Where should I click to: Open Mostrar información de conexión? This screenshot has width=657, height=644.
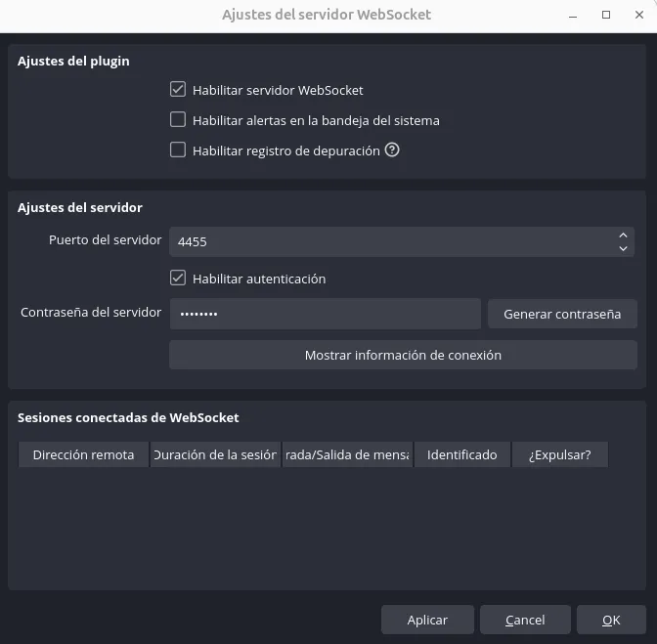(403, 355)
